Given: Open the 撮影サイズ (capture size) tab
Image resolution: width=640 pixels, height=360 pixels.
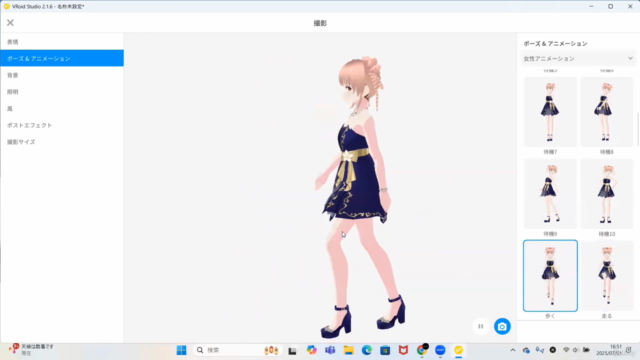Looking at the screenshot, I should pyautogui.click(x=62, y=142).
